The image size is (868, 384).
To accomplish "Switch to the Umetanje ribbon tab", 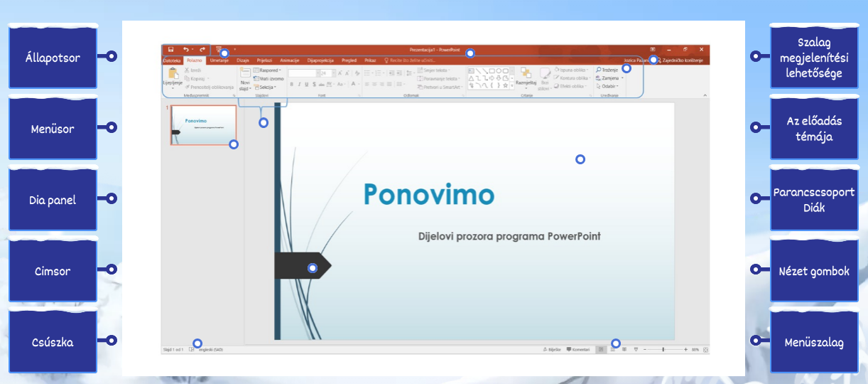I will [219, 61].
